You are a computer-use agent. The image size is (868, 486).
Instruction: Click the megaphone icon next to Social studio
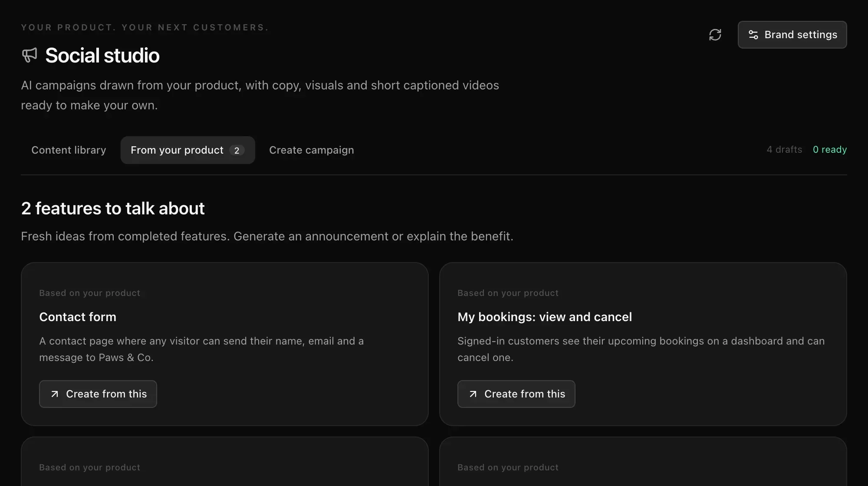[x=30, y=55]
